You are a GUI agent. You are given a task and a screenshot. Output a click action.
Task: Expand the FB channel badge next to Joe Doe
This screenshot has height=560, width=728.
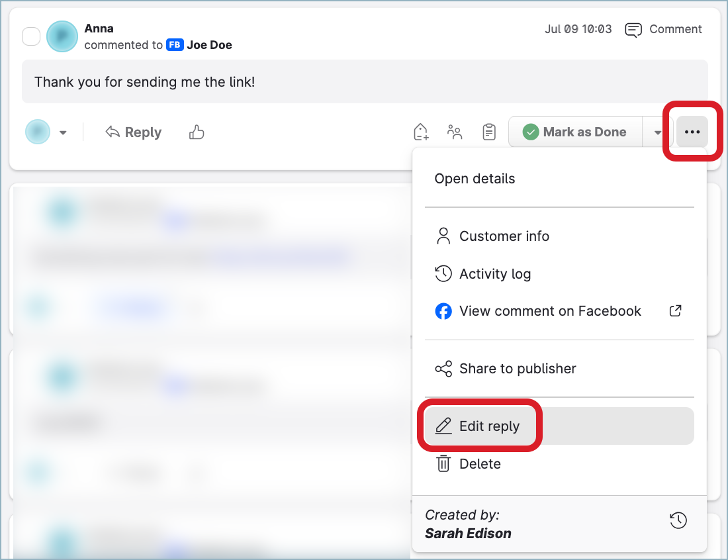[x=174, y=45]
